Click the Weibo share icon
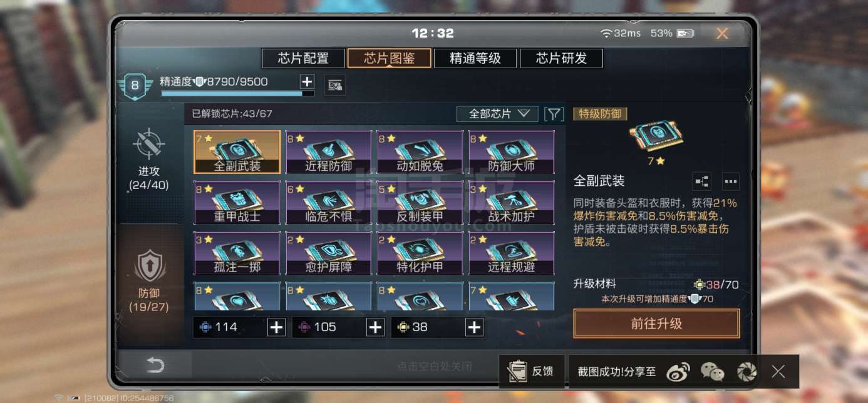 click(678, 372)
